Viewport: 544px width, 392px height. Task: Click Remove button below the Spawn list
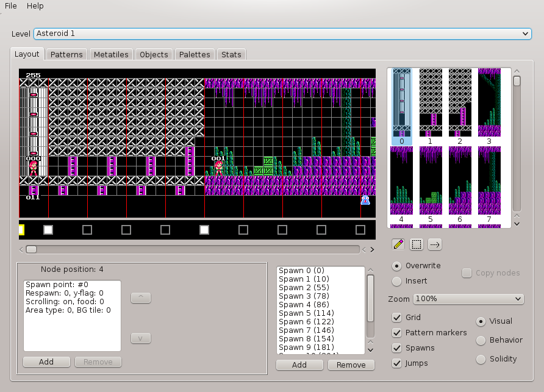click(x=351, y=365)
